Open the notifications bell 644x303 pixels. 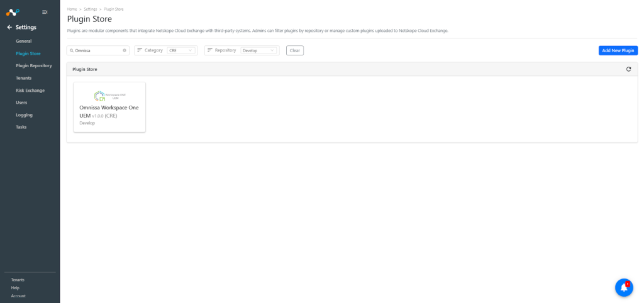click(x=624, y=287)
